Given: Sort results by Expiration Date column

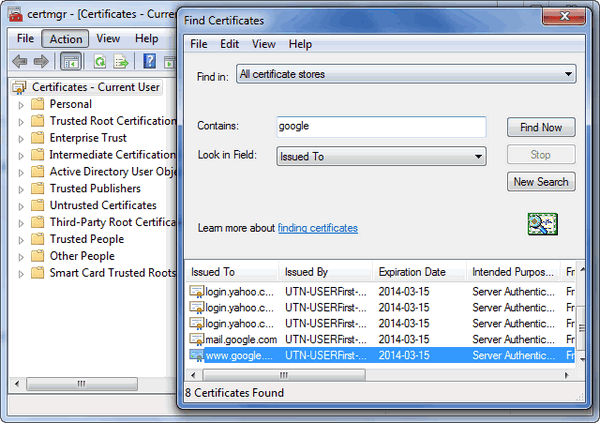Looking at the screenshot, I should pyautogui.click(x=419, y=272).
